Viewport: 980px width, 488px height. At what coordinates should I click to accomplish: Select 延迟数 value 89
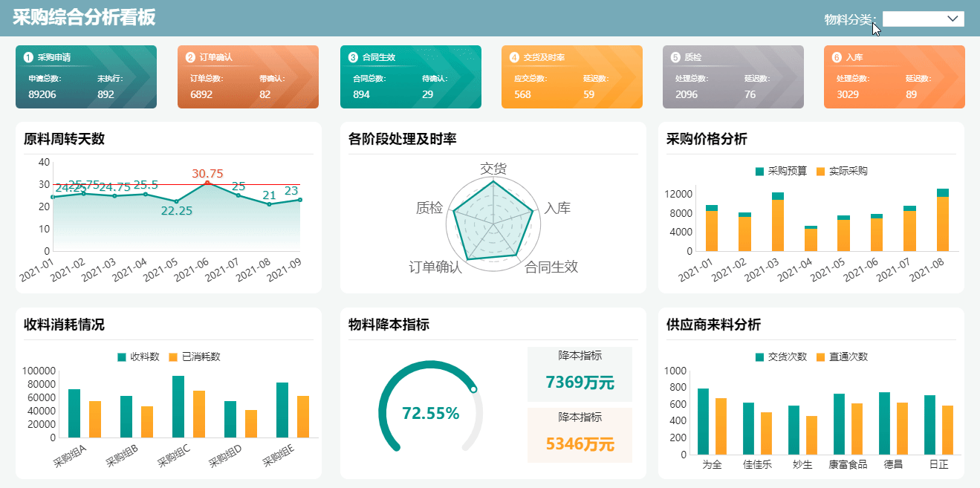(912, 94)
